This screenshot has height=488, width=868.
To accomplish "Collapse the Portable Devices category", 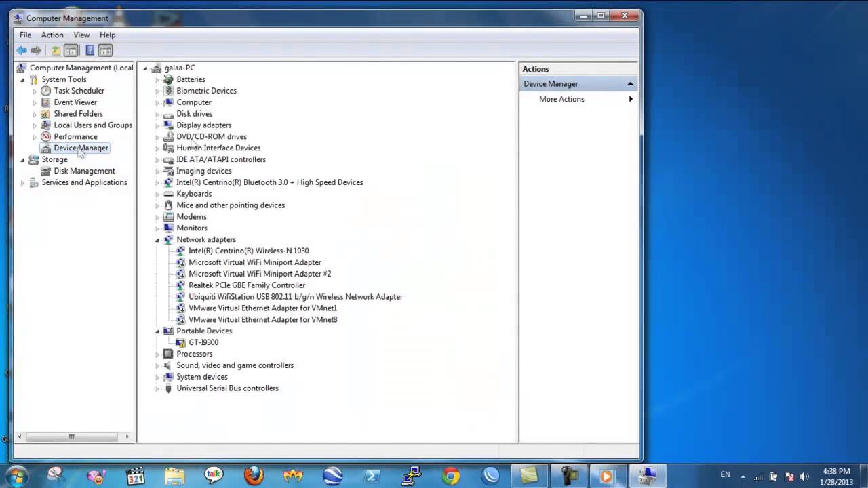I will 157,331.
